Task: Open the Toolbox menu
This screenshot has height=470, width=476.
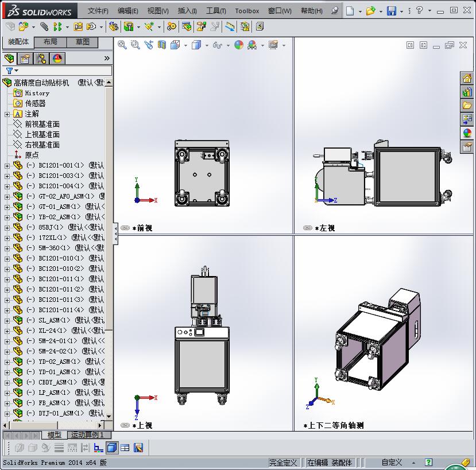Action: pos(247,11)
